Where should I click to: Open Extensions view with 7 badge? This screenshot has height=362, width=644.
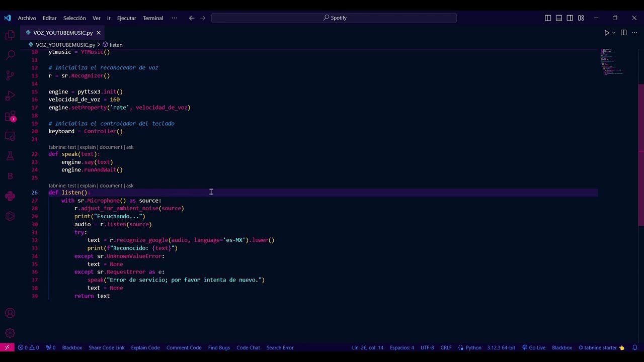click(x=10, y=116)
